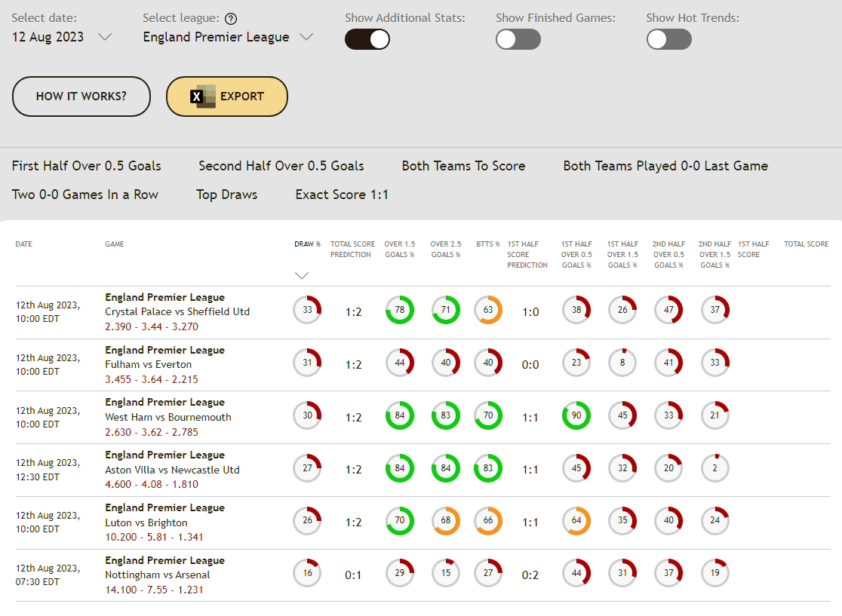Click the Over 2.5 Goals % column header
This screenshot has width=842, height=616.
pyautogui.click(x=446, y=250)
